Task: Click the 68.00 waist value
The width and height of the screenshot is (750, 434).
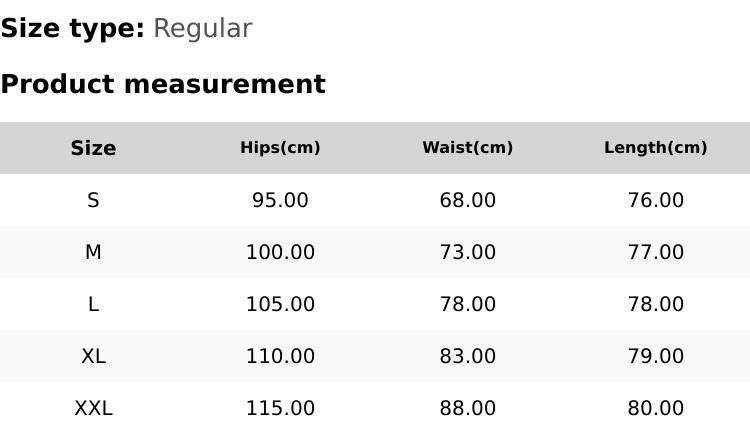Action: (467, 200)
